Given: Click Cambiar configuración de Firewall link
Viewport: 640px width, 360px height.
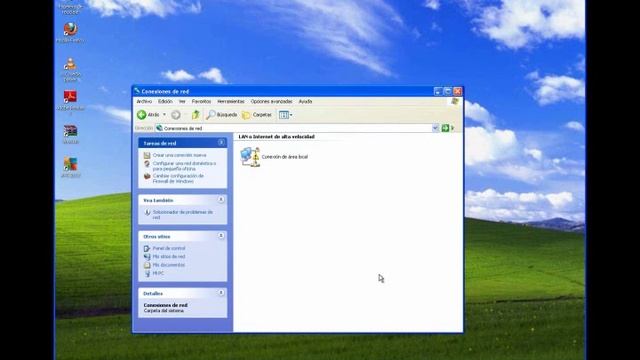Looking at the screenshot, I should coord(178,178).
